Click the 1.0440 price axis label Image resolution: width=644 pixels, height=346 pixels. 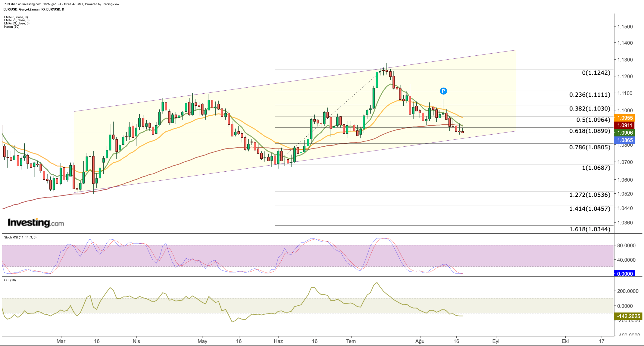(x=625, y=208)
